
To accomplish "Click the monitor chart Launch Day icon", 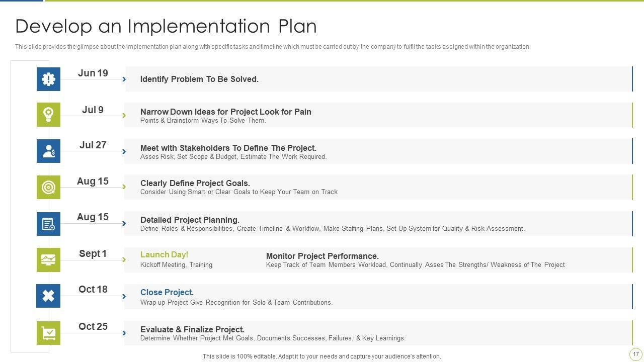I will (48, 260).
